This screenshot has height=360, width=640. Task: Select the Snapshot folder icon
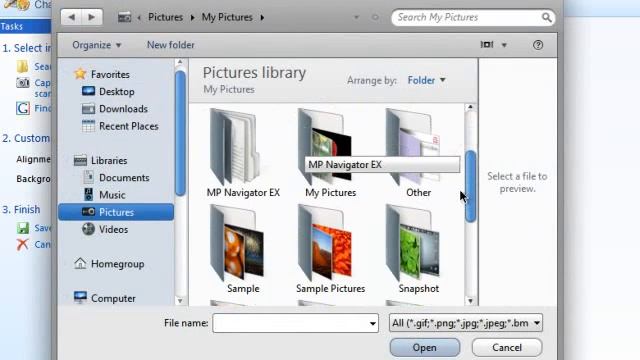pyautogui.click(x=413, y=243)
